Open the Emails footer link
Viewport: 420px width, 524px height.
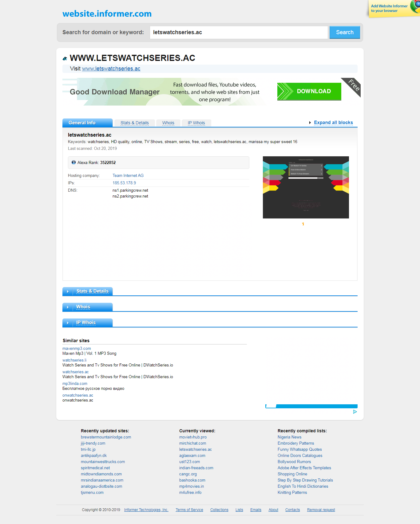pyautogui.click(x=256, y=510)
